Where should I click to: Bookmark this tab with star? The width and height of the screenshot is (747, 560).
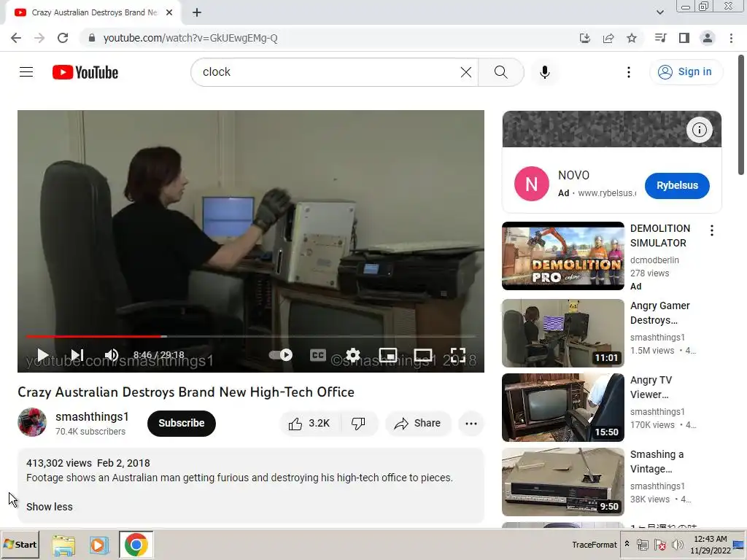tap(632, 38)
